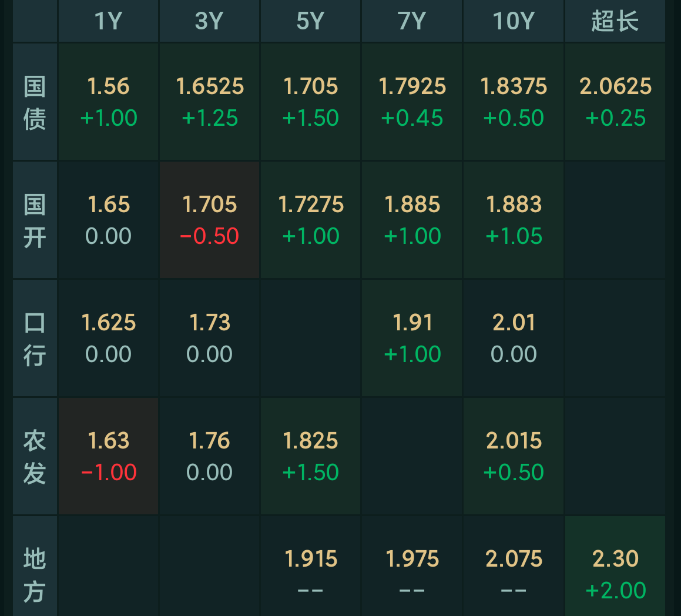Open 农发 5Y cell showing 1.825

pos(310,457)
